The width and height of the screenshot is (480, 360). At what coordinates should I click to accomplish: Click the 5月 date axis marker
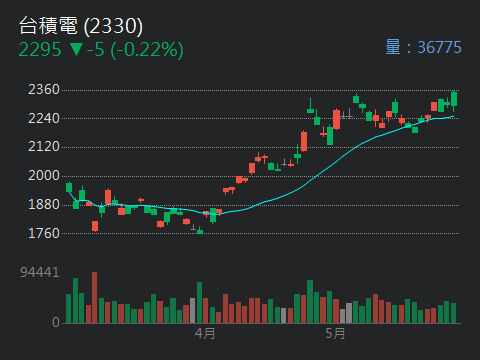[x=335, y=333]
